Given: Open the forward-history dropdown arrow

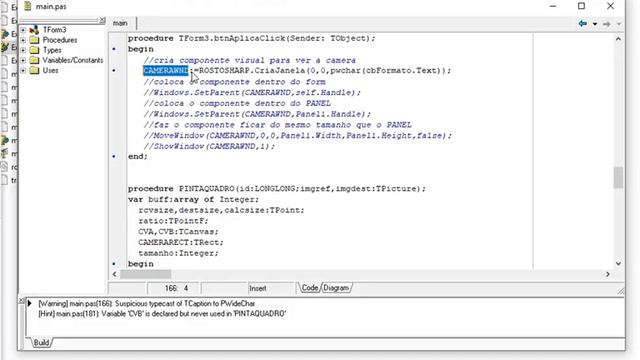Looking at the screenshot, I should point(619,24).
